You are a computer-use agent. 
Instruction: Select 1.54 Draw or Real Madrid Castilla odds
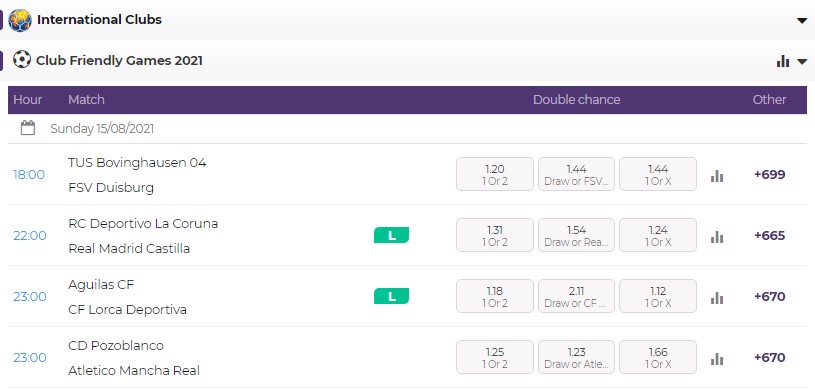coord(576,235)
